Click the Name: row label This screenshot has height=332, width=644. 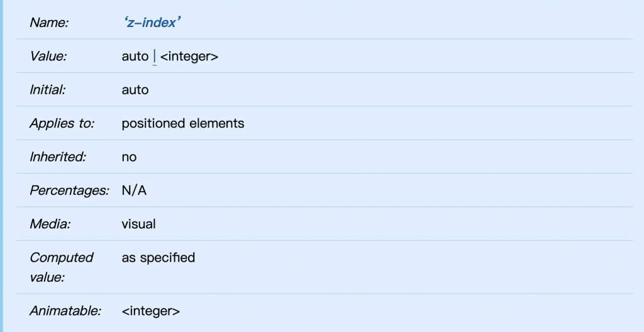pos(49,23)
